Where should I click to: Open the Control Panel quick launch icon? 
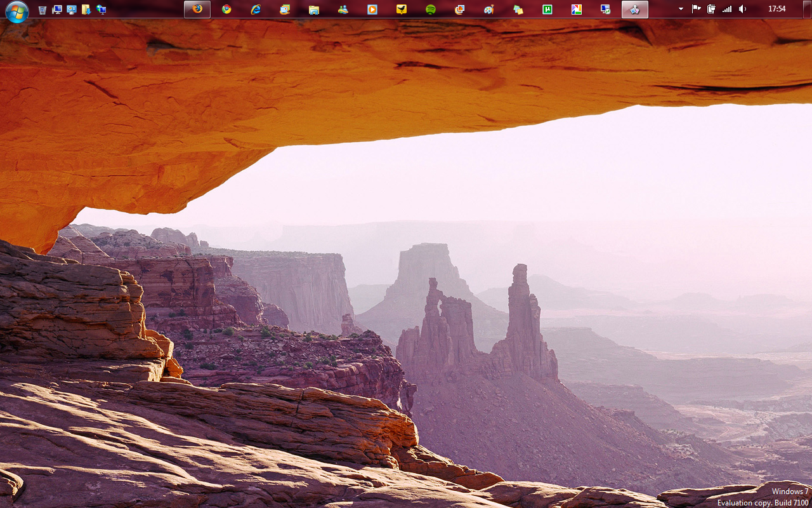[72, 10]
